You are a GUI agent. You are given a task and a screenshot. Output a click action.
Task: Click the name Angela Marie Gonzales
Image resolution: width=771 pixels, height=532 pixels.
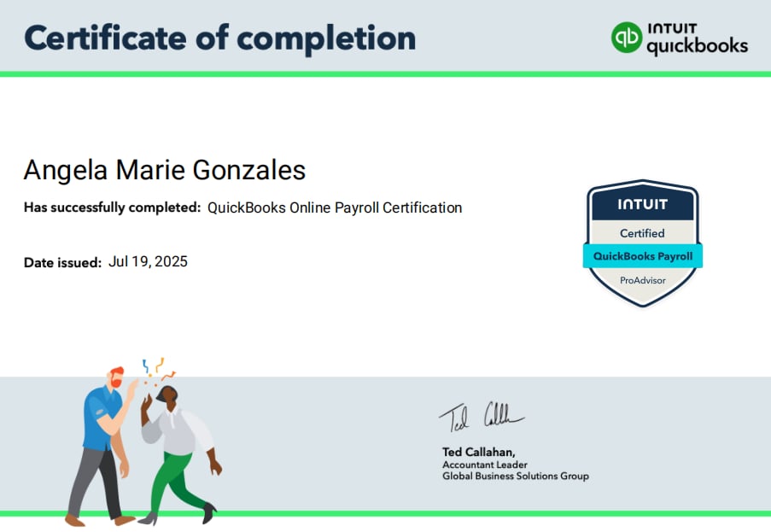tap(164, 170)
